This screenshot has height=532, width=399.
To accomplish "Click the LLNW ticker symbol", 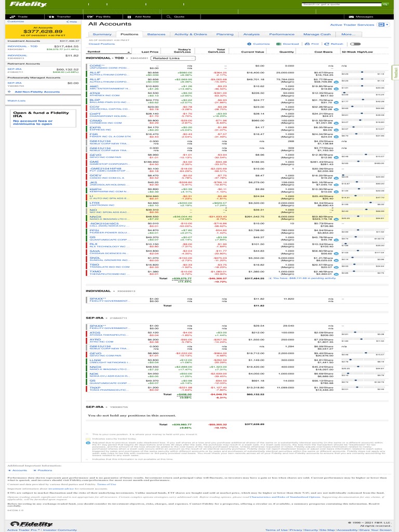I will click(x=95, y=360).
